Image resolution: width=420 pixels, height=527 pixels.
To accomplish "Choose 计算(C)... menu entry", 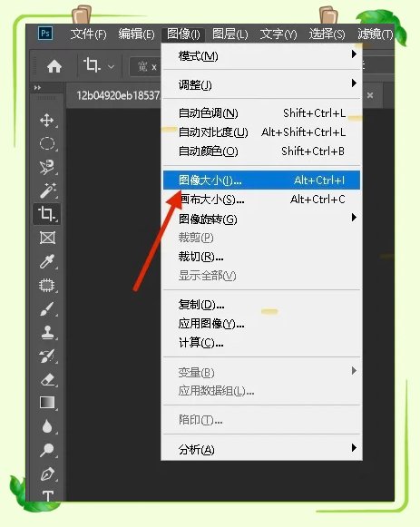I will point(261,343).
